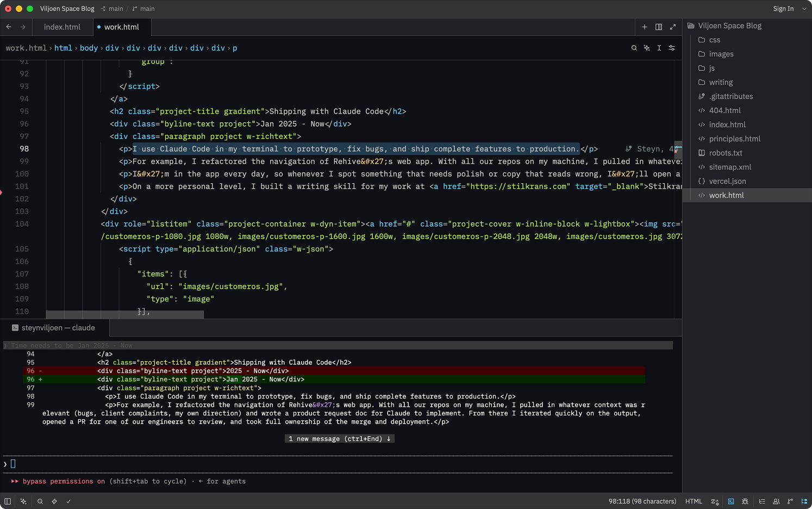Open the Viljoen Space Blog project menu

(x=67, y=9)
